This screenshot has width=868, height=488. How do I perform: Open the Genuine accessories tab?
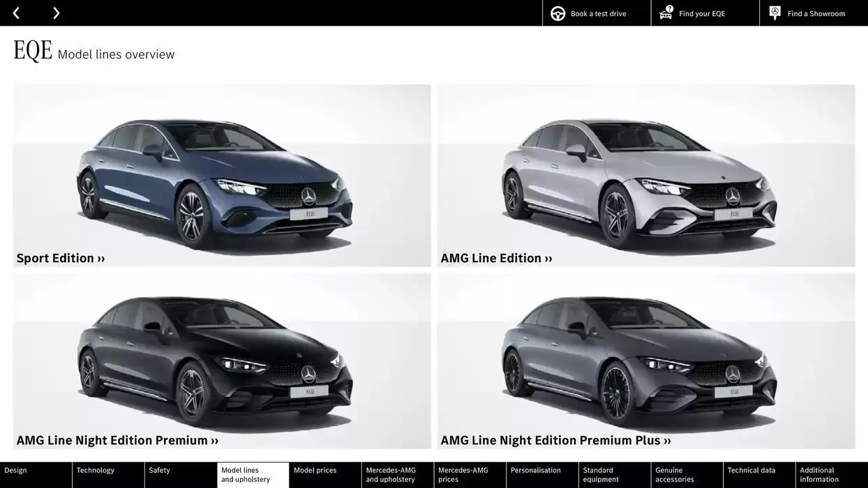pyautogui.click(x=687, y=475)
